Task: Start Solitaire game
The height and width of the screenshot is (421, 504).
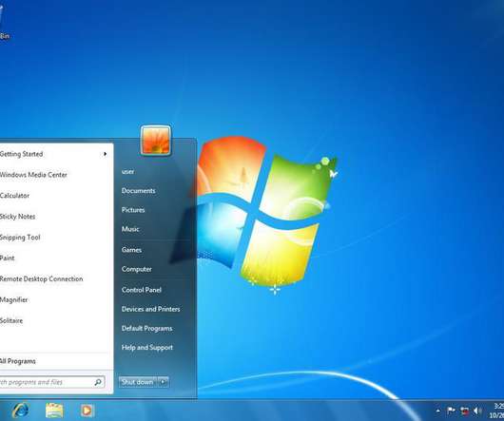Action: [11, 320]
